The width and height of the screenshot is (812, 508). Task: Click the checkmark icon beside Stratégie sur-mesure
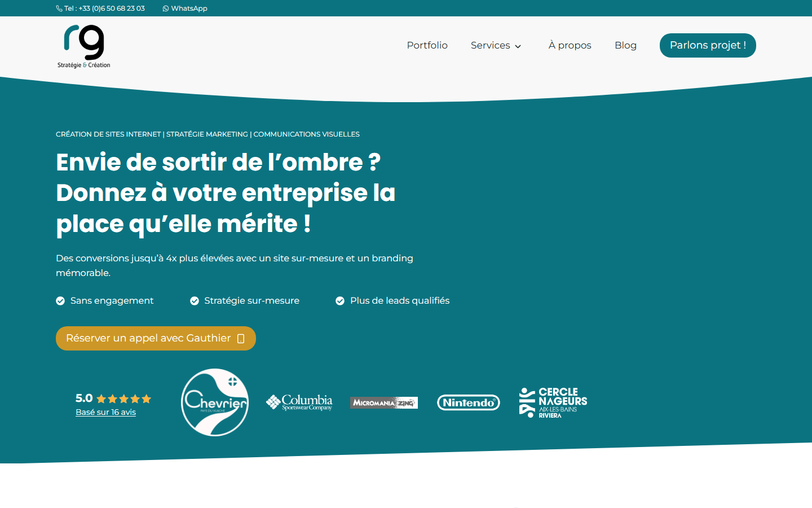pos(195,301)
